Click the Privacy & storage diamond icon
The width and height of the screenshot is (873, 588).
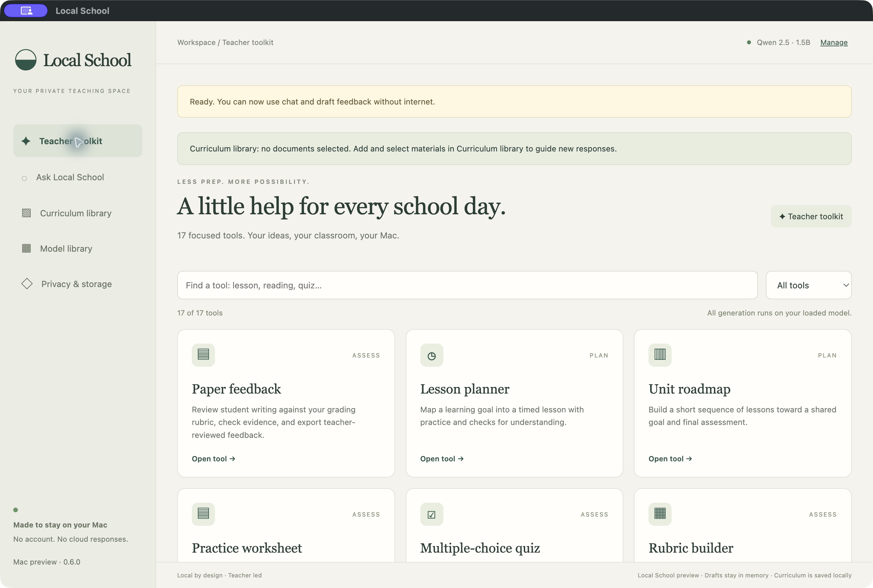(27, 283)
